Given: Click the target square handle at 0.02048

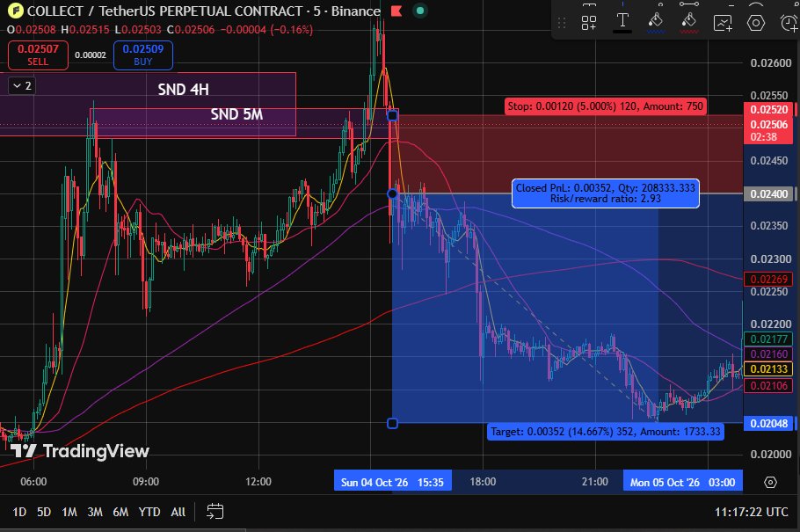Looking at the screenshot, I should tap(392, 423).
